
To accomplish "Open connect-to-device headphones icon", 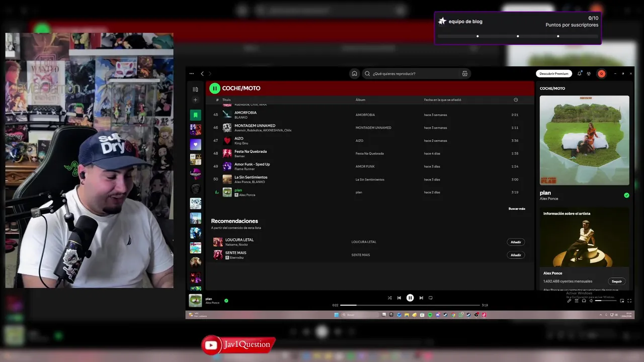I will [x=584, y=301].
